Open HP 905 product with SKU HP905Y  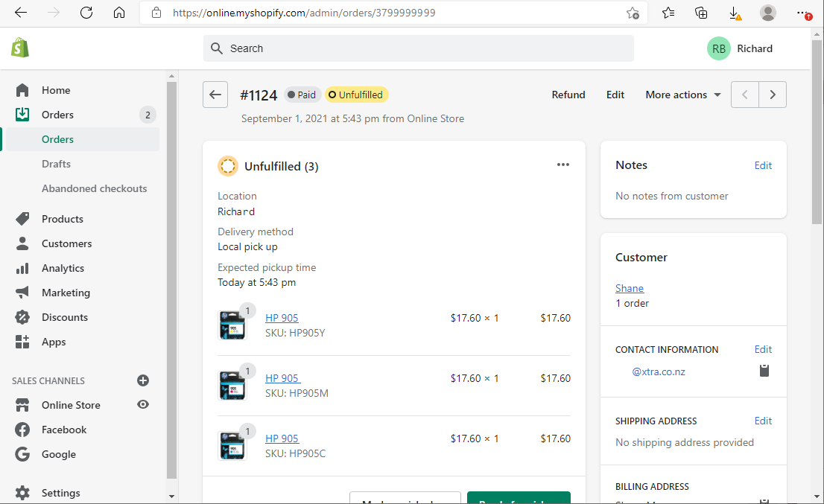[x=282, y=318]
